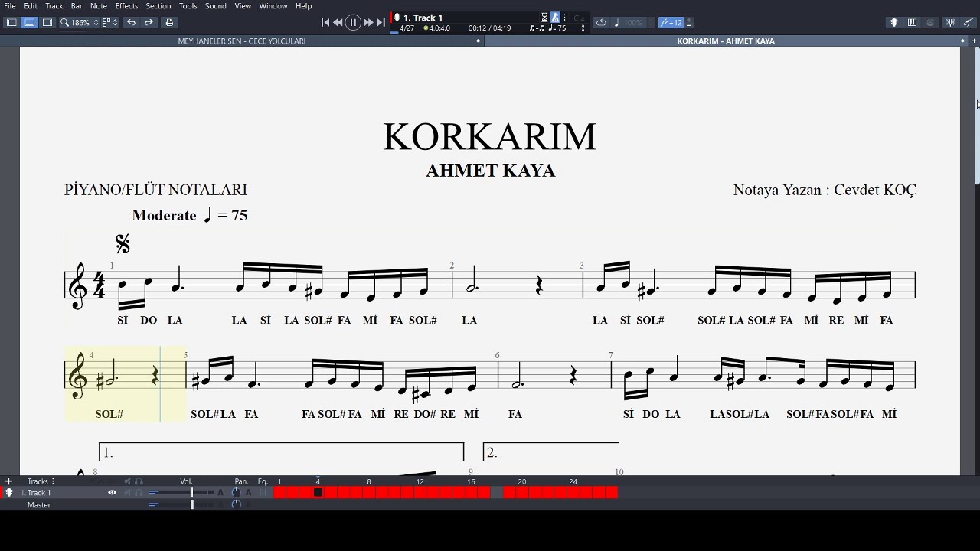Image resolution: width=980 pixels, height=551 pixels.
Task: Open the File menu
Action: click(10, 5)
